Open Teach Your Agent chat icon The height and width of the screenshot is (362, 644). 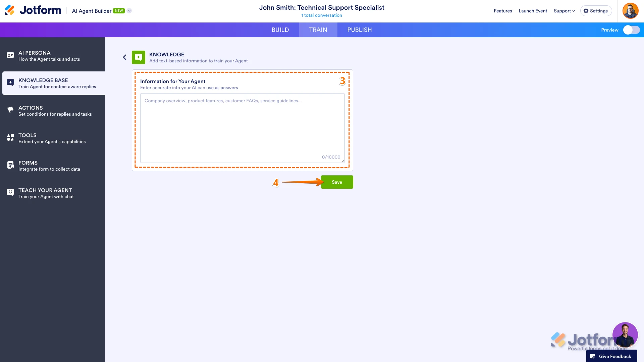[10, 192]
